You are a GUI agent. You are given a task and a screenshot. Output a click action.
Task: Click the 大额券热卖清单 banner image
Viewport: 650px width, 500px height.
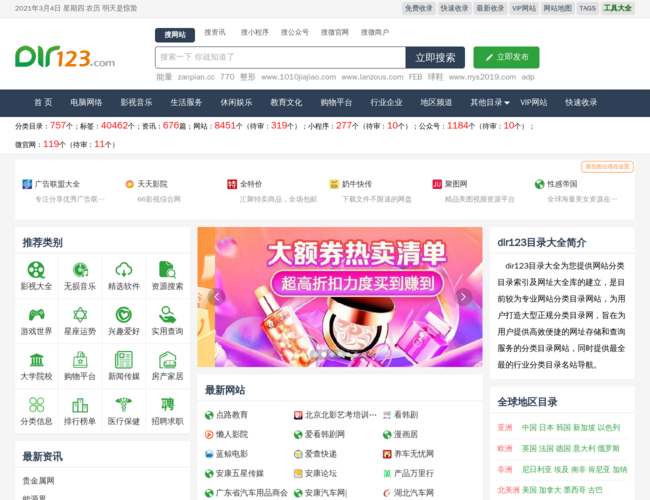(x=340, y=296)
